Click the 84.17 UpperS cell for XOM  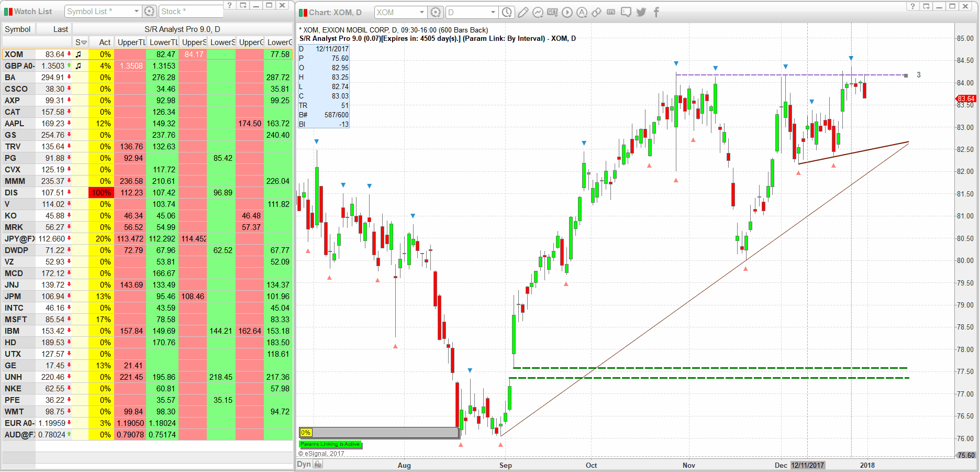(193, 54)
